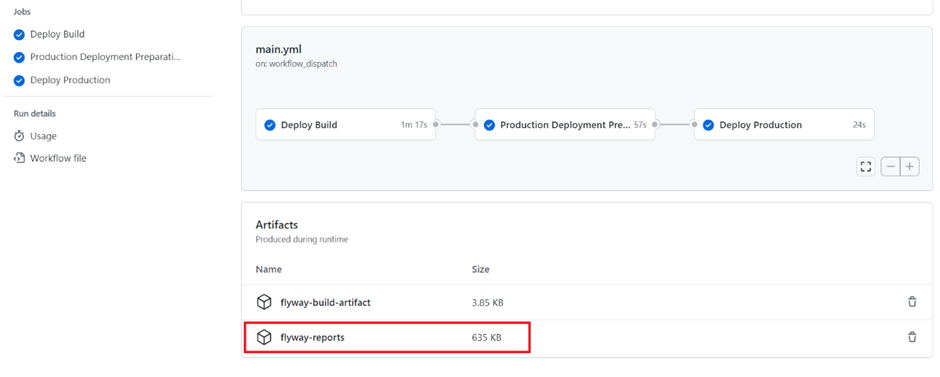Zoom in the workflow graph

click(x=910, y=167)
